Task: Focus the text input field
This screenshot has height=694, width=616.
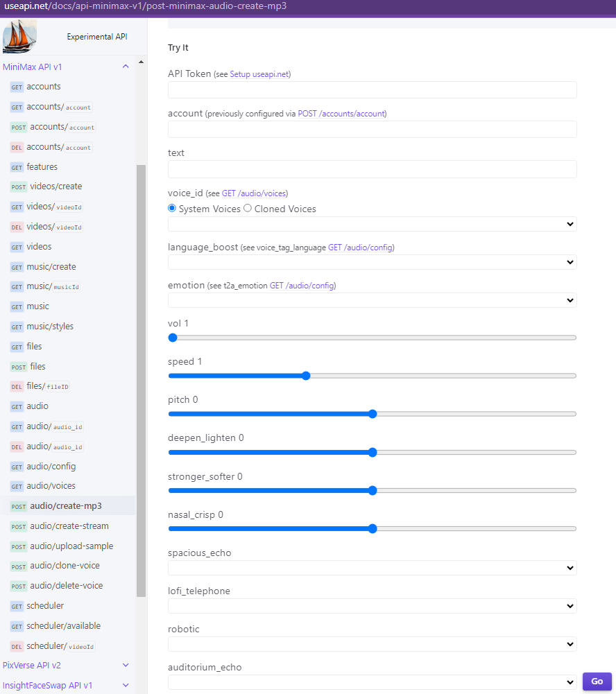Action: click(x=372, y=169)
